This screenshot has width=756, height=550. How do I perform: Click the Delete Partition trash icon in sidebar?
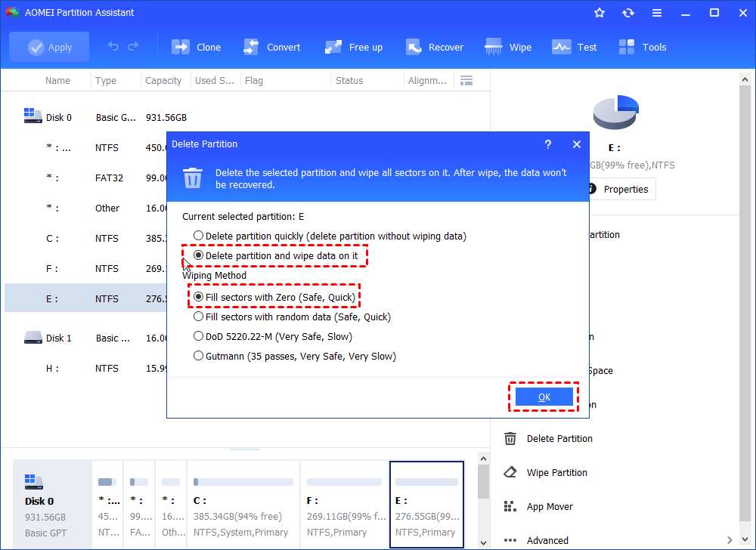coord(510,438)
